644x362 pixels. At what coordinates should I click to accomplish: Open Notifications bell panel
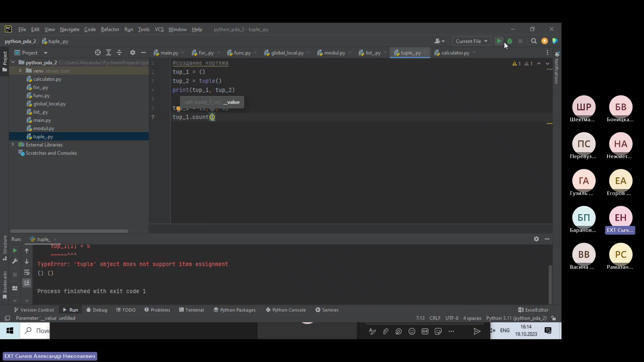pyautogui.click(x=557, y=54)
